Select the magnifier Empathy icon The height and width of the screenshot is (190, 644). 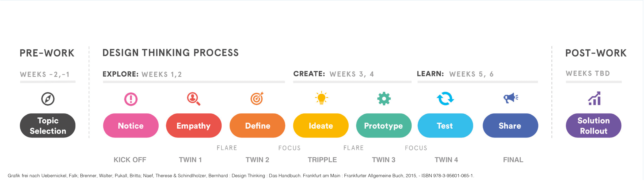point(193,99)
